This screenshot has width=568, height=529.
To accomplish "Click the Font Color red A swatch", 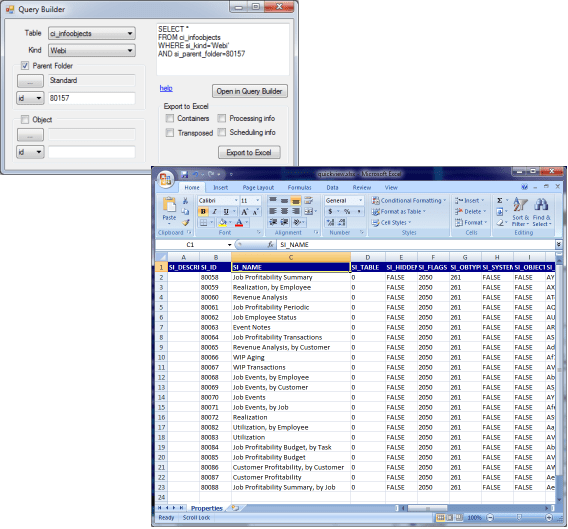I will point(239,222).
